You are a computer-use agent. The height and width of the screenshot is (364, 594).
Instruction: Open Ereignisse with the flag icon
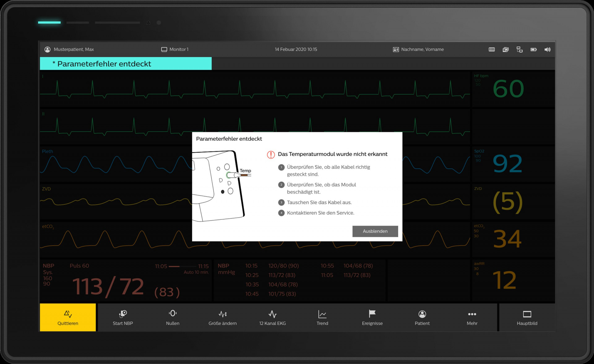pos(372,317)
